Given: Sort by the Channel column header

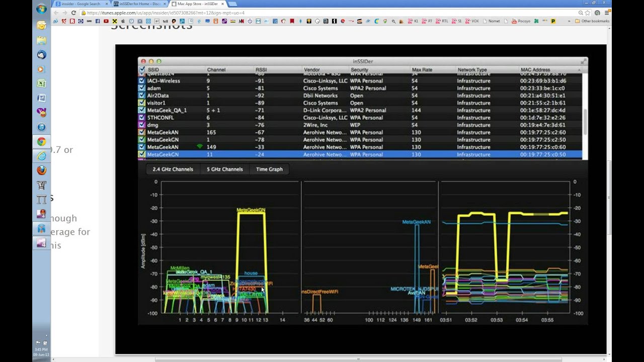Looking at the screenshot, I should click(216, 70).
